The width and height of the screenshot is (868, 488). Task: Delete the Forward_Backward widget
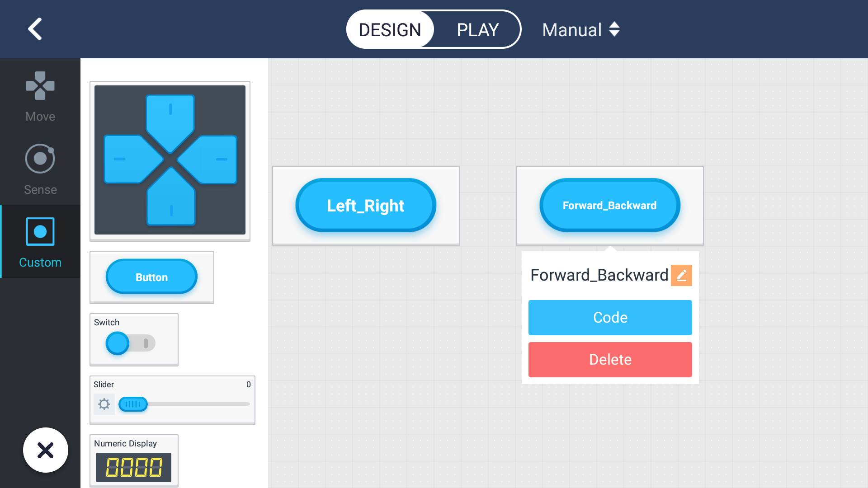pyautogui.click(x=610, y=360)
